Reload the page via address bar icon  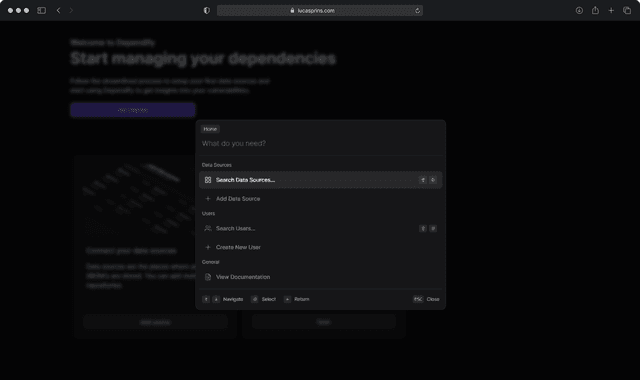[x=417, y=11]
